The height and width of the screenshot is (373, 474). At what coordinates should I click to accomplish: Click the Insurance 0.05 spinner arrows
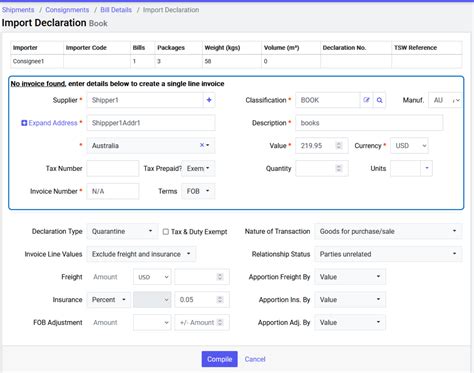point(220,300)
